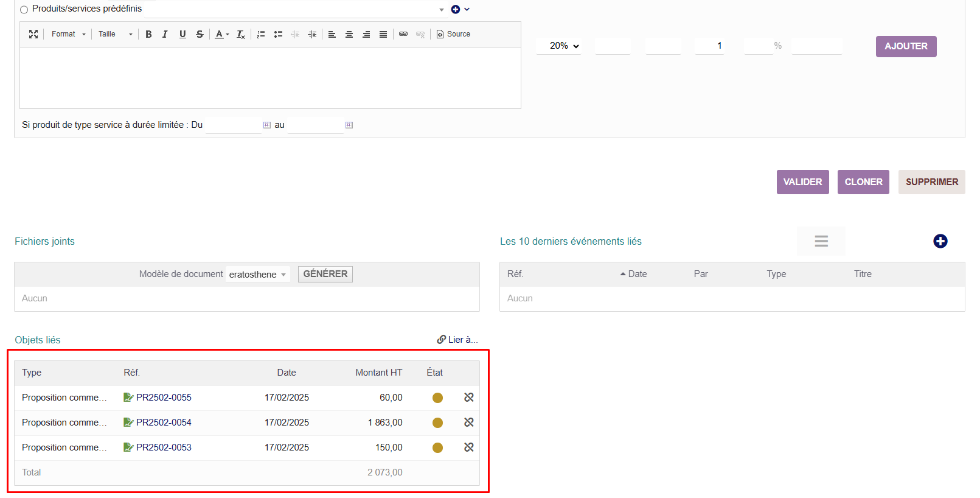Add a new linked event with plus icon
The height and width of the screenshot is (498, 980).
940,241
